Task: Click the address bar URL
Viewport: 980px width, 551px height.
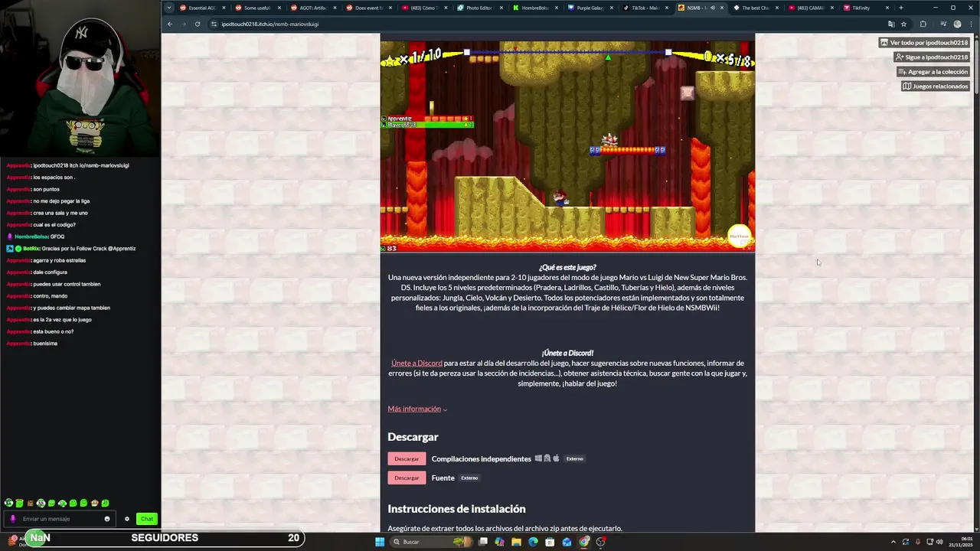Action: [x=269, y=24]
